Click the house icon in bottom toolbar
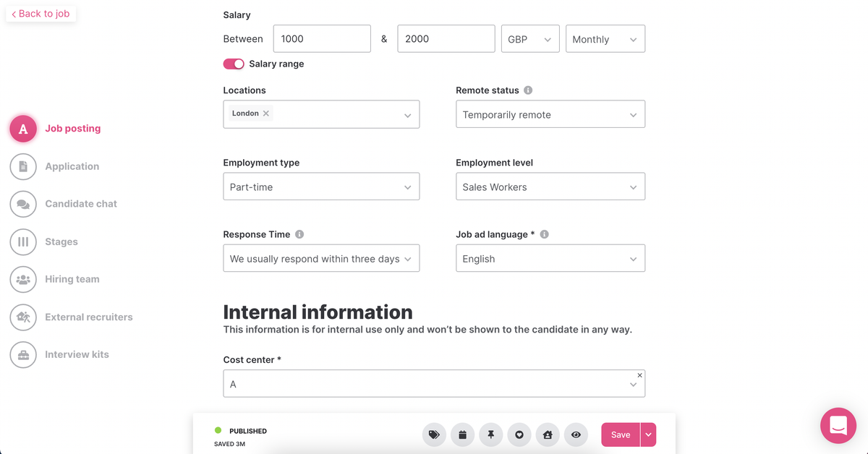The height and width of the screenshot is (454, 868). coord(548,434)
